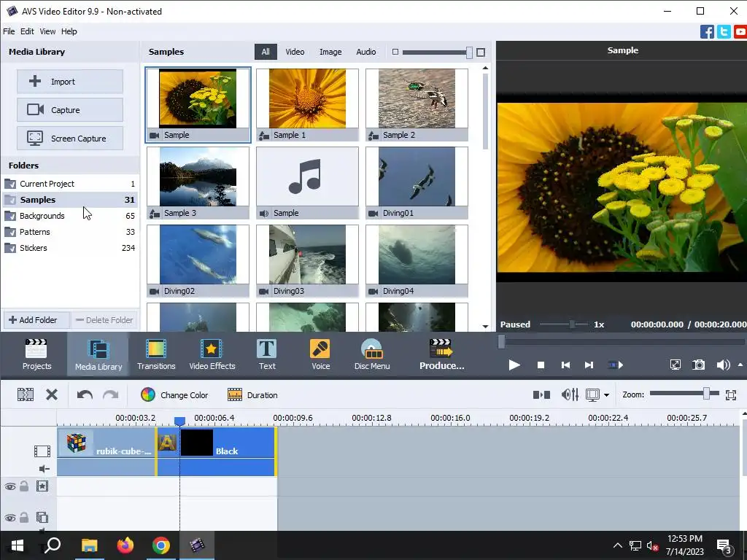The width and height of the screenshot is (747, 560).
Task: Open the Text tool panel
Action: pos(267,354)
